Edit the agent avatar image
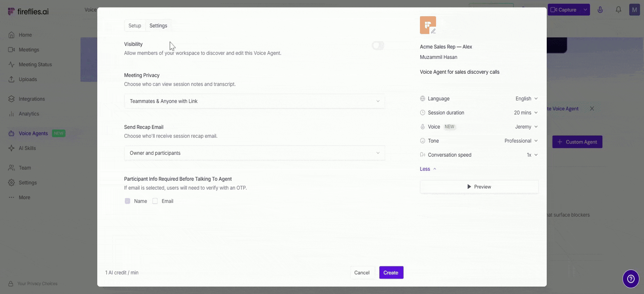 click(428, 25)
